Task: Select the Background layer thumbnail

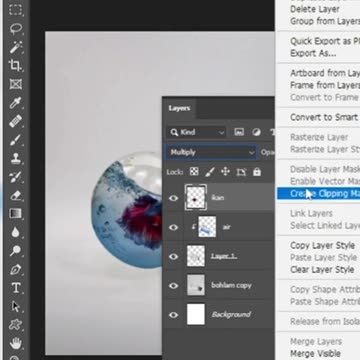Action: (196, 314)
